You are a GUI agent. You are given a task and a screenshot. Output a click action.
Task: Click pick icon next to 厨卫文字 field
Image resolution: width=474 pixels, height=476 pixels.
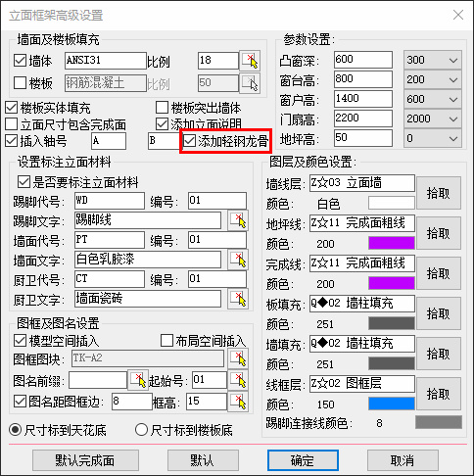[238, 299]
